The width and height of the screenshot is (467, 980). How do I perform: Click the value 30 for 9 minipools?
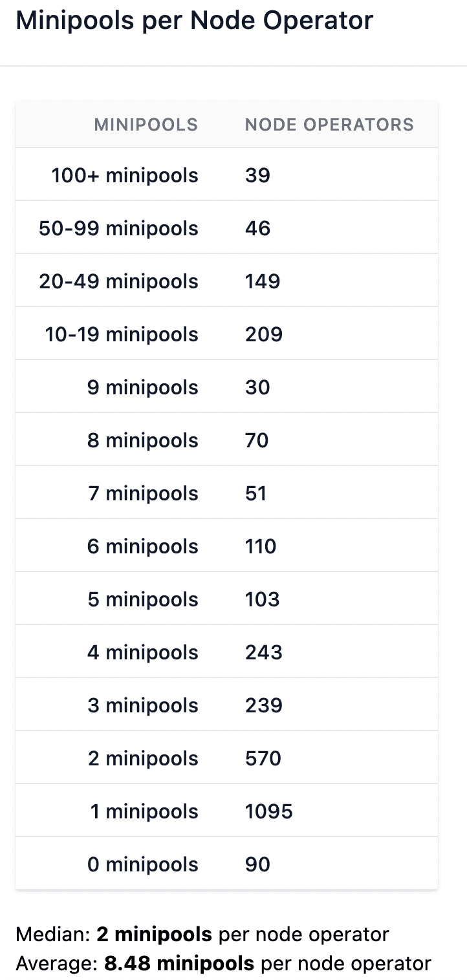257,387
